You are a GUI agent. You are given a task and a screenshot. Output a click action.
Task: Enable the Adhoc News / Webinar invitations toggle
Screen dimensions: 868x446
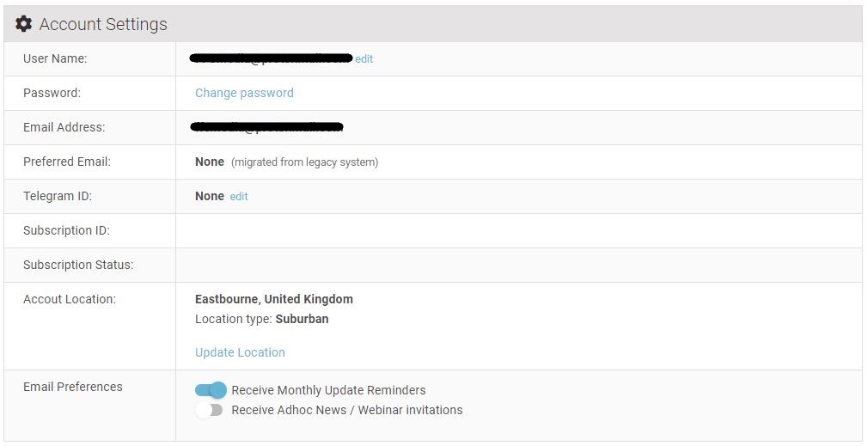point(209,410)
